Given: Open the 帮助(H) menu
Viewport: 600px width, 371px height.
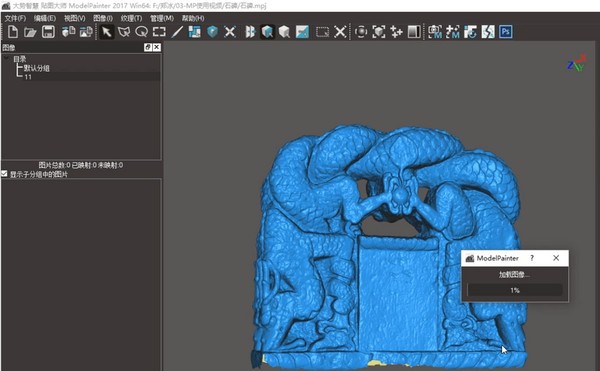Looking at the screenshot, I should click(193, 18).
